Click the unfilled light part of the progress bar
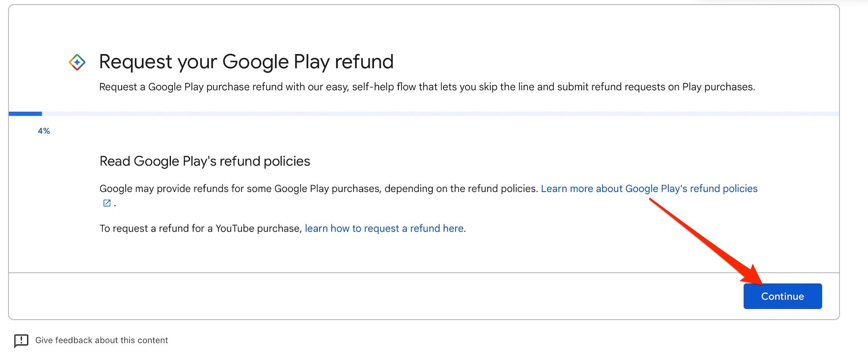The image size is (868, 357). [x=440, y=114]
